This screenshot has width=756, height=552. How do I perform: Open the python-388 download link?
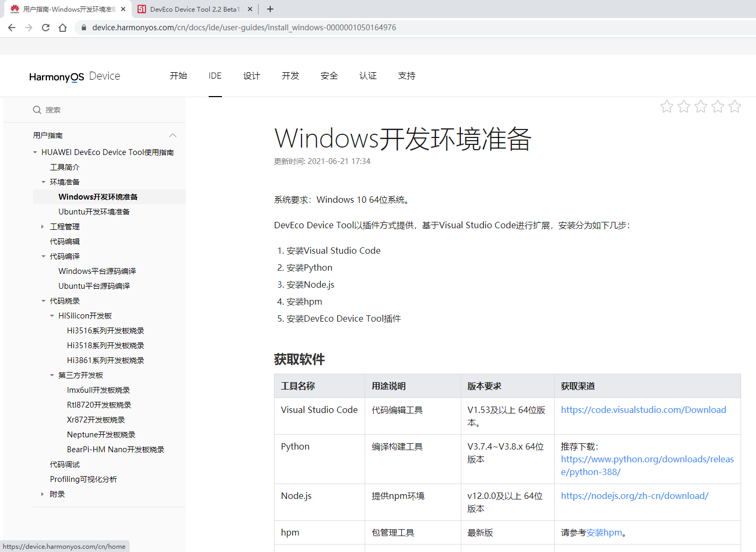pos(647,465)
